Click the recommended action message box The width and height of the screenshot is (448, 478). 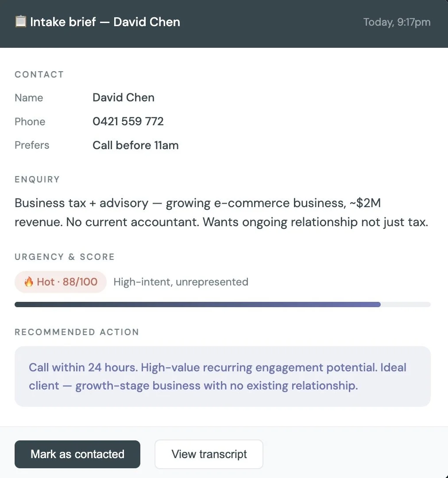click(x=223, y=376)
